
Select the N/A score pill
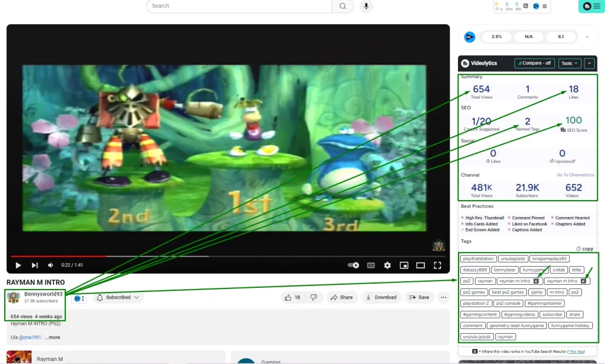pyautogui.click(x=529, y=37)
